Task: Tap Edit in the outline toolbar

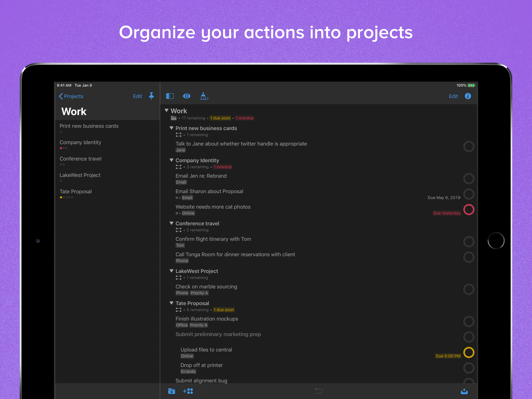Action: (x=453, y=96)
